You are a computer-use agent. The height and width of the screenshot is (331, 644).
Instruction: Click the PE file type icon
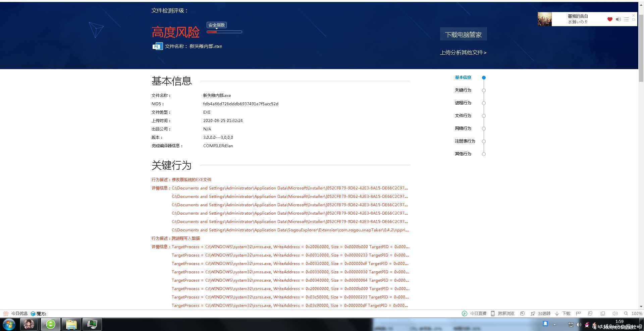pyautogui.click(x=157, y=46)
